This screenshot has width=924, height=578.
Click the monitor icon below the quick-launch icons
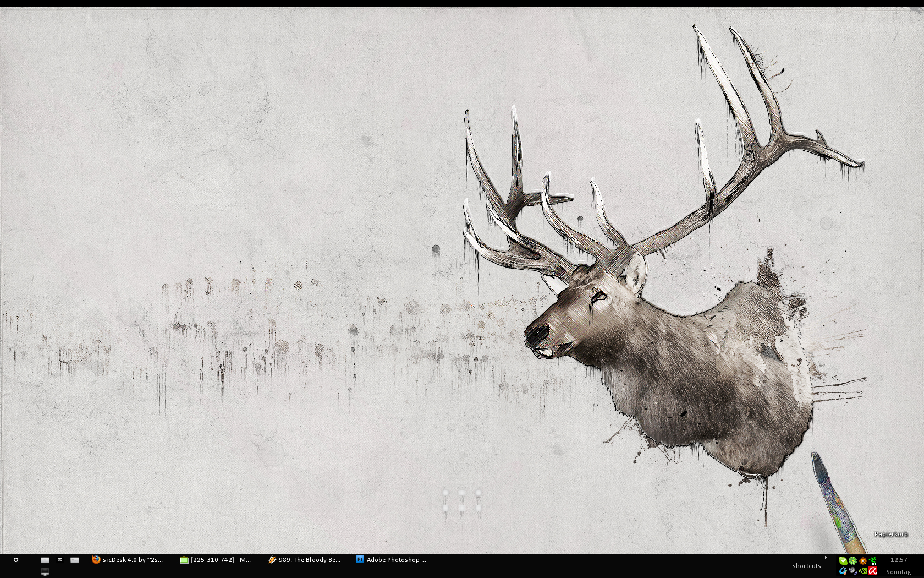pyautogui.click(x=45, y=572)
